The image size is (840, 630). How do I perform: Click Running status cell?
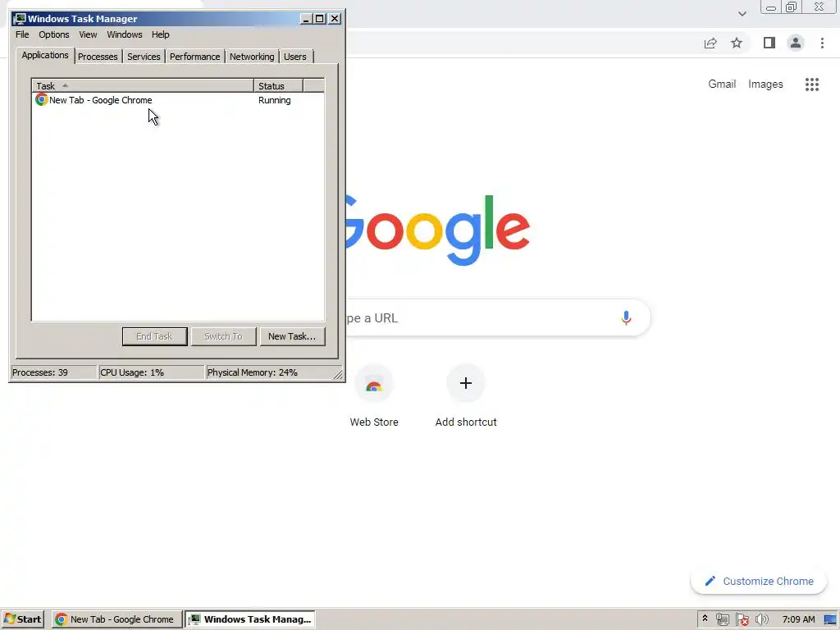274,100
